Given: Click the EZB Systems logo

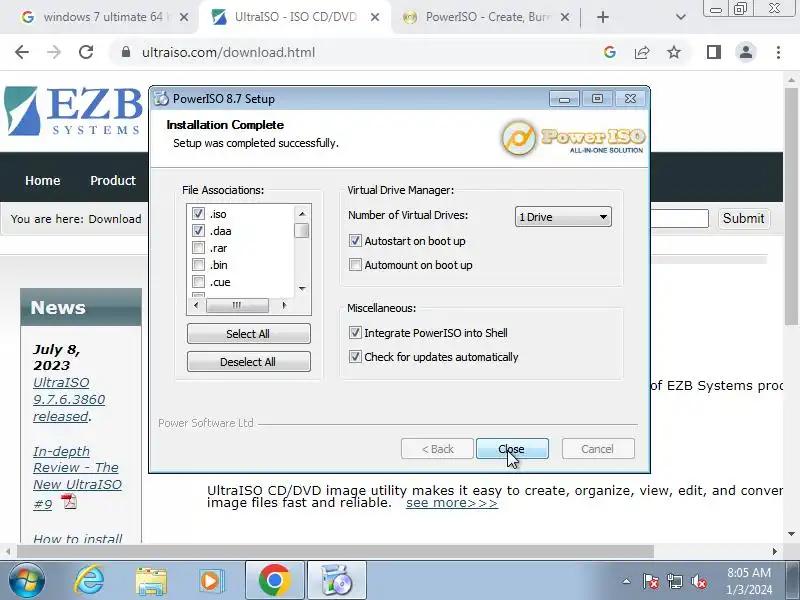Looking at the screenshot, I should coord(72,111).
